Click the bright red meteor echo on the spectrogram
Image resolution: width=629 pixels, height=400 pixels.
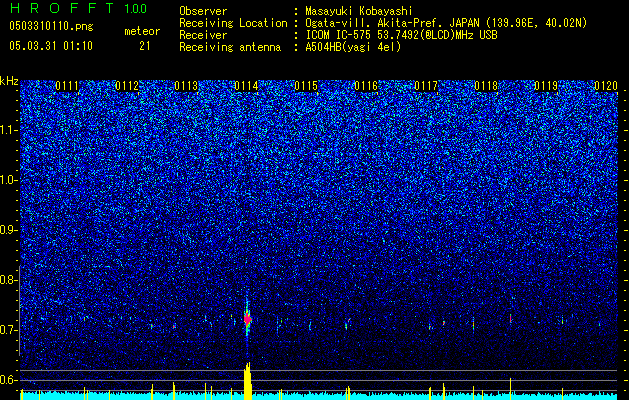coord(248,319)
